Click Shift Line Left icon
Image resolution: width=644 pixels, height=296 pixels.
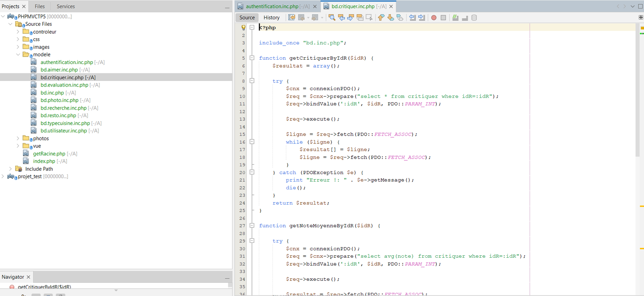click(413, 17)
